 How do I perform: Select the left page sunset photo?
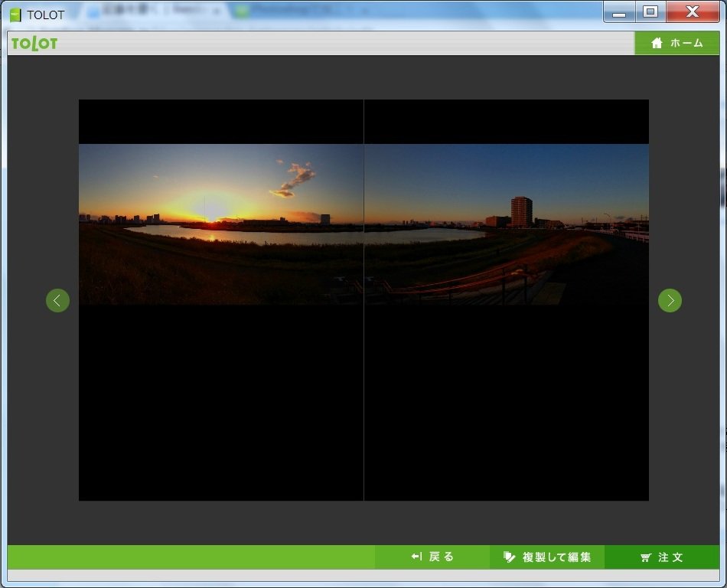click(x=221, y=224)
